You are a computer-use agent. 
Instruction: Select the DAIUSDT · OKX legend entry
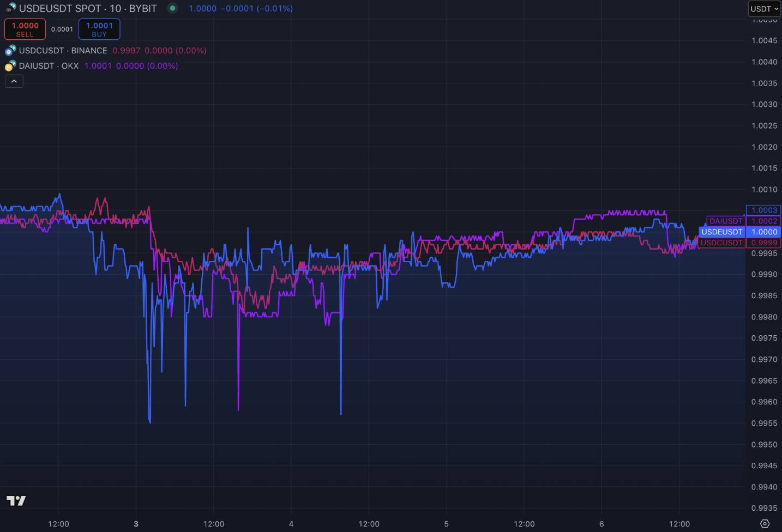coord(49,66)
